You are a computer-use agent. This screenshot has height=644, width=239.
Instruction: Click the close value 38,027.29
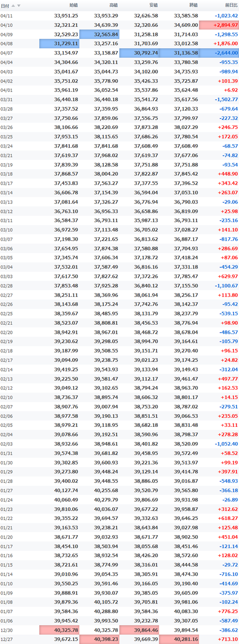pos(185,127)
